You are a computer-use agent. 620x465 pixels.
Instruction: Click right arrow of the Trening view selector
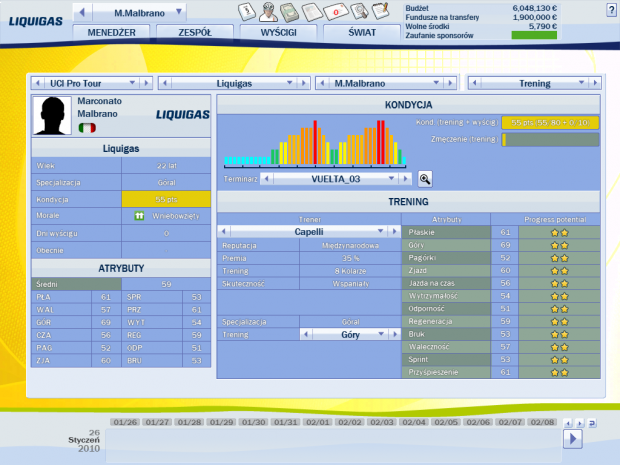(594, 83)
